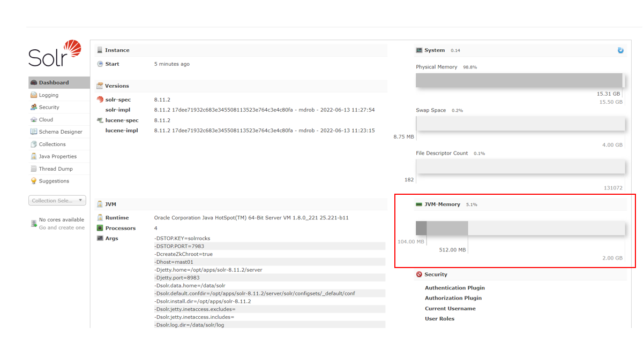Select the -DSTOP.PORT=7983 argument
Viewport: 644px width, 351px height.
pyautogui.click(x=179, y=246)
